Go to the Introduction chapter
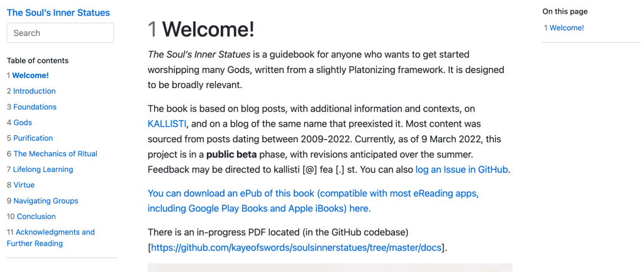Screen dimensions: 644x272 coord(34,91)
